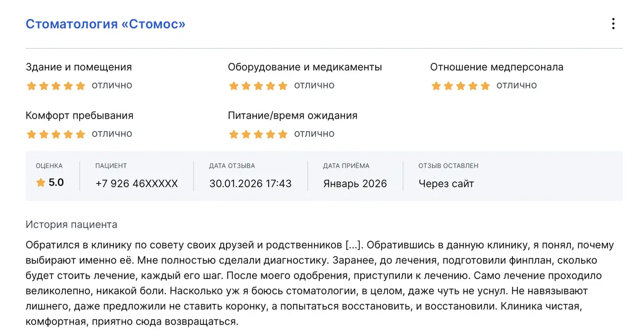Click the last star under Отношение медперсонала
644x336 pixels.
(x=485, y=86)
